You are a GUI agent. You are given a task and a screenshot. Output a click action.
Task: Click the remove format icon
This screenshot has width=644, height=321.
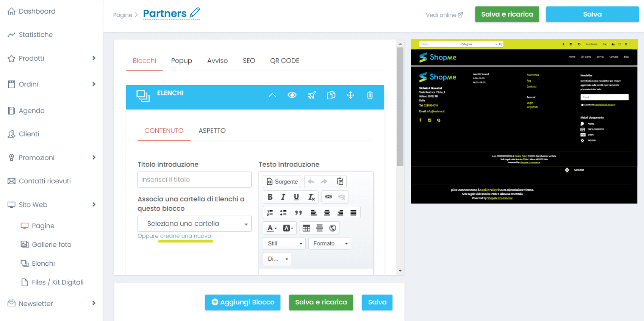[x=311, y=197]
